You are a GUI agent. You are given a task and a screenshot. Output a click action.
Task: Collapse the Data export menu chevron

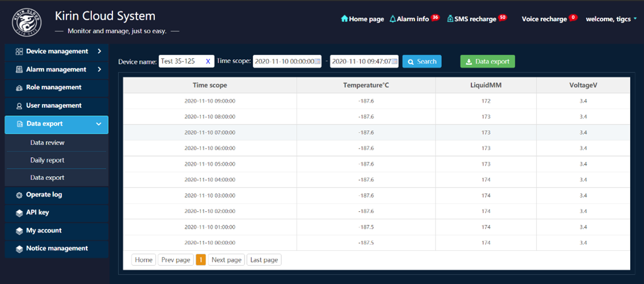coord(98,124)
